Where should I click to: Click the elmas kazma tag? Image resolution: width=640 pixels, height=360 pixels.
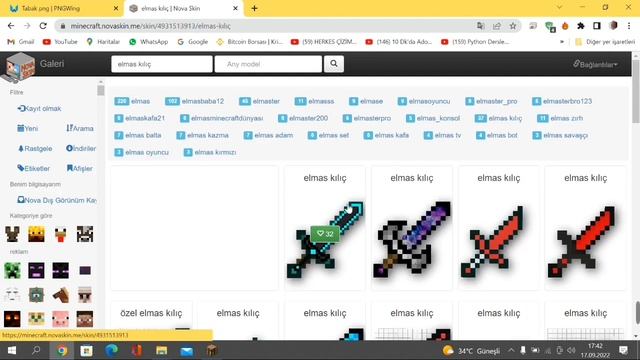coord(202,135)
